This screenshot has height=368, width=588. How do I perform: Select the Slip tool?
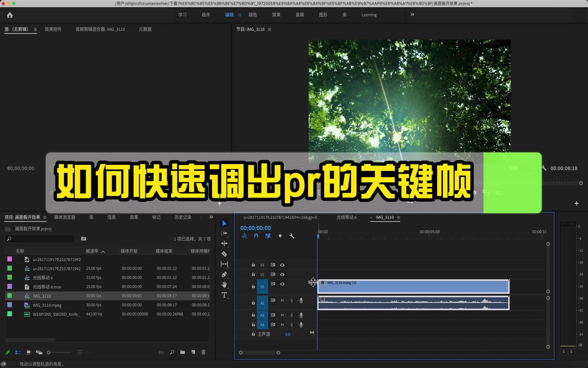point(224,264)
